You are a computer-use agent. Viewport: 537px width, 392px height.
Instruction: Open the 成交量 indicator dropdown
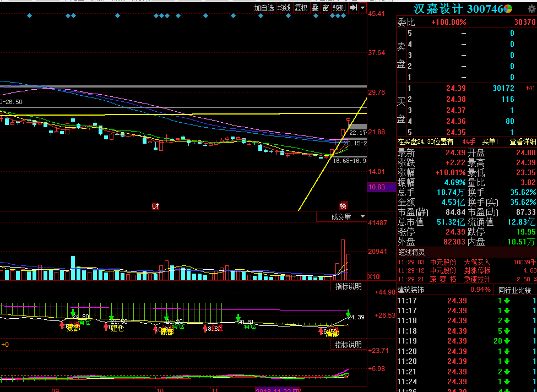pos(341,217)
